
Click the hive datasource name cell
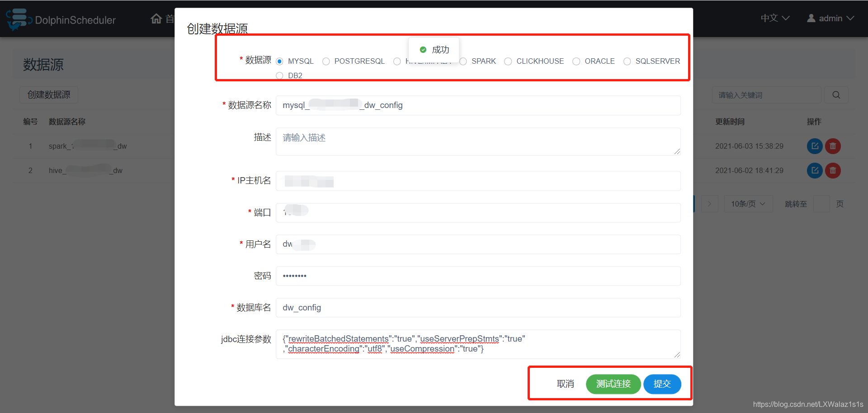point(85,170)
